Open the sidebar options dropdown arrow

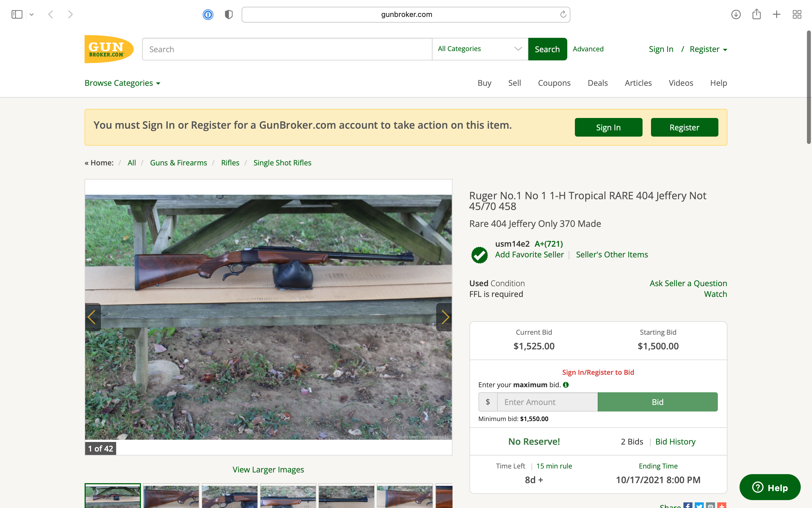32,14
